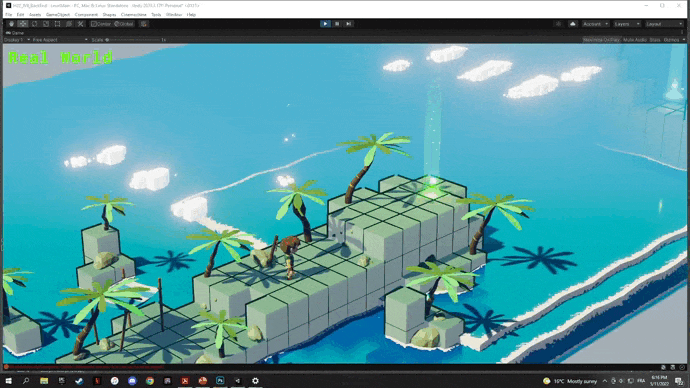Screen dimensions: 690x388
Task: Open Windows taskbar search
Action: click(26, 381)
